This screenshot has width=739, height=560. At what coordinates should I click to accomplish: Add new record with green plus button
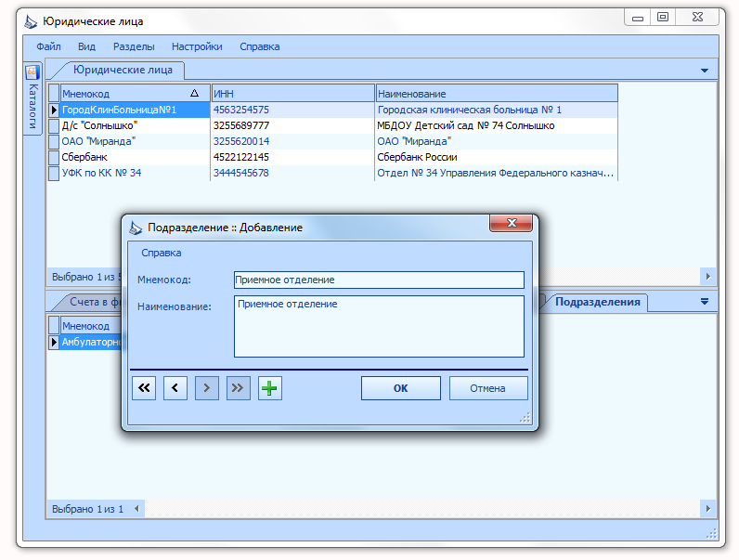(269, 388)
